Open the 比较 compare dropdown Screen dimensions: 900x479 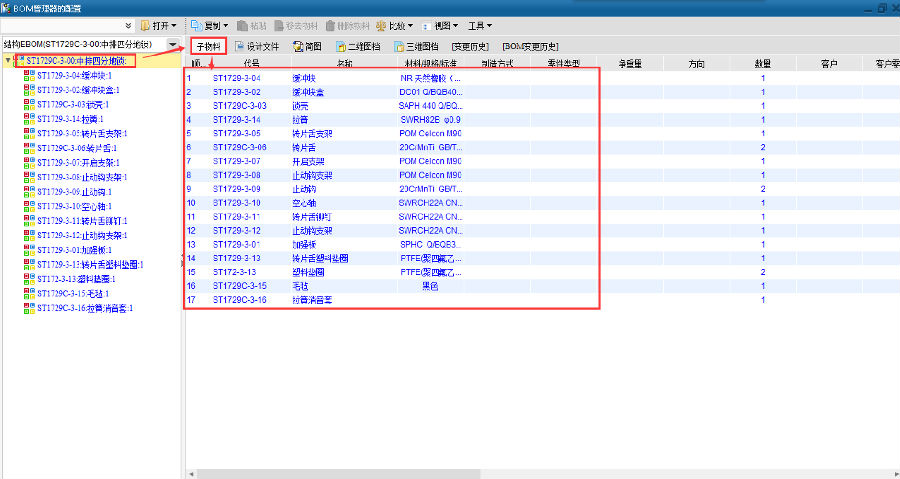395,26
